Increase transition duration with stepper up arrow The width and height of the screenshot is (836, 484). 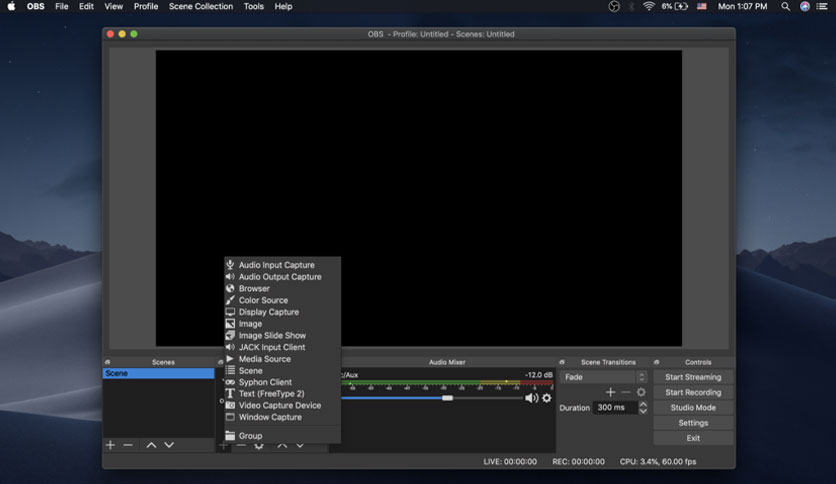[x=643, y=405]
